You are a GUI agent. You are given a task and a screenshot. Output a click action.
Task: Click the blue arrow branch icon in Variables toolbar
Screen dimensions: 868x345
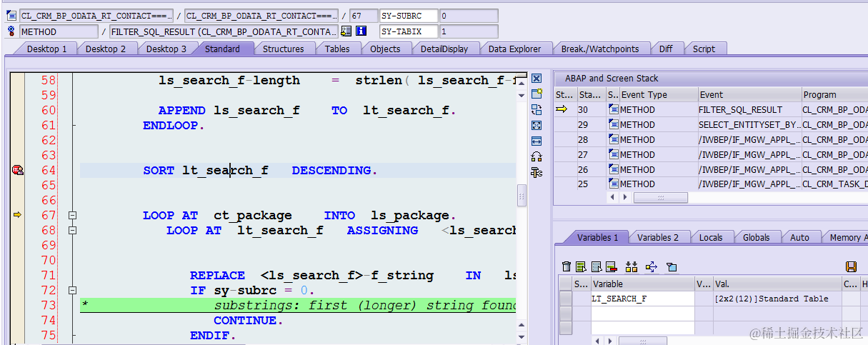point(651,266)
